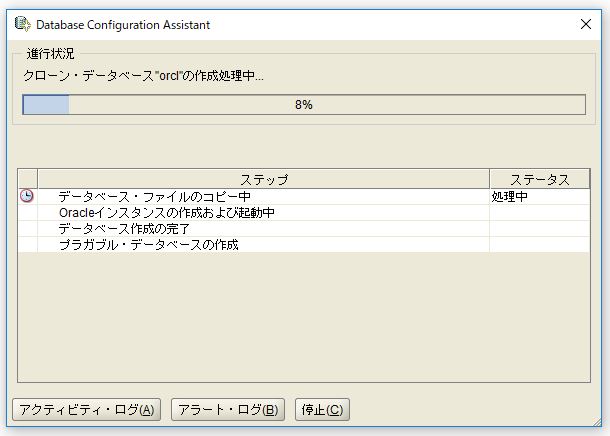Click the 進行状況 group label
The width and height of the screenshot is (610, 436).
point(50,54)
